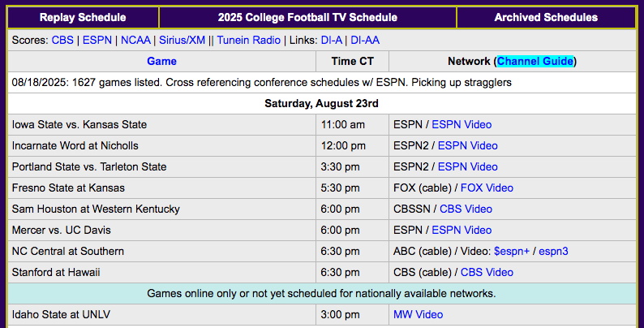644x328 pixels.
Task: Open ESPN scores link
Action: [97, 40]
